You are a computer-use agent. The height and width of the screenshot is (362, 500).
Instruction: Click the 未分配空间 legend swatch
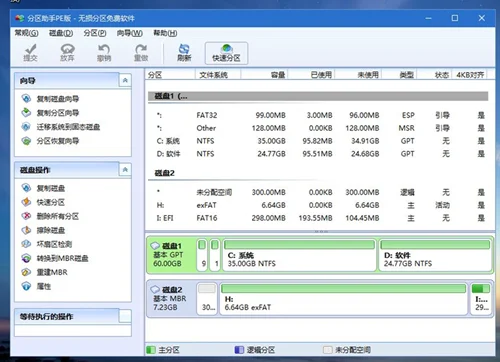click(328, 350)
